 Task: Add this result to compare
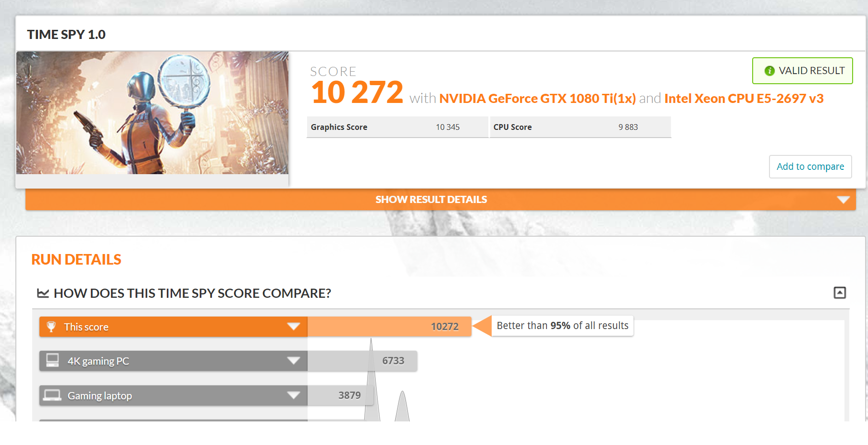(x=810, y=166)
